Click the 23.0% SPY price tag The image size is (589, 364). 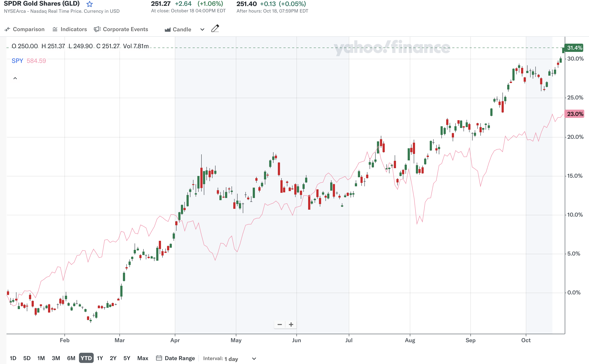tap(574, 114)
